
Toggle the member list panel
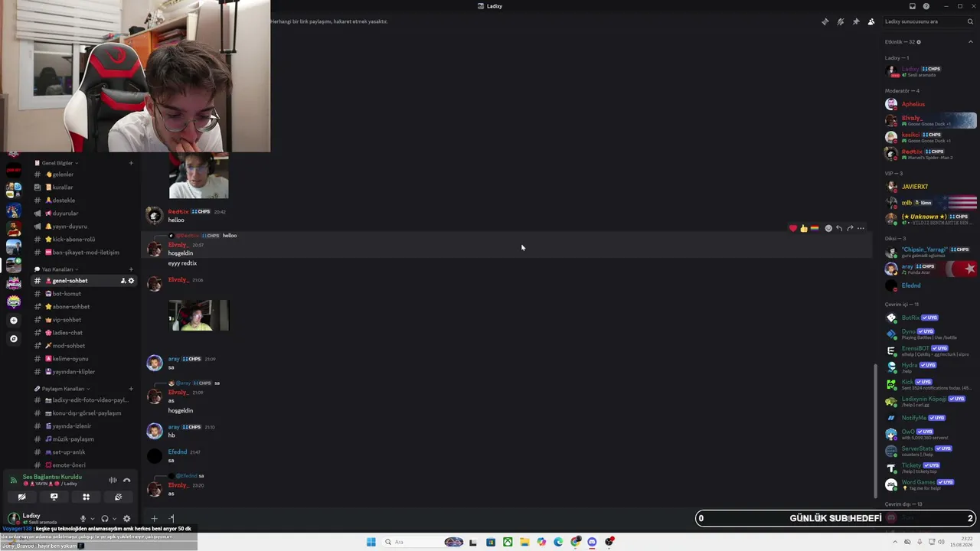pyautogui.click(x=871, y=21)
